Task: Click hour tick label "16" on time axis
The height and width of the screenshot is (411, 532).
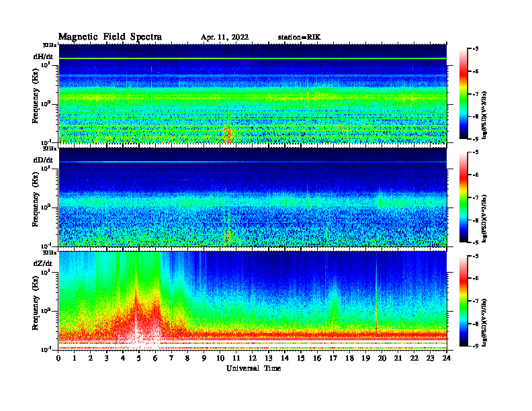Action: tap(317, 358)
